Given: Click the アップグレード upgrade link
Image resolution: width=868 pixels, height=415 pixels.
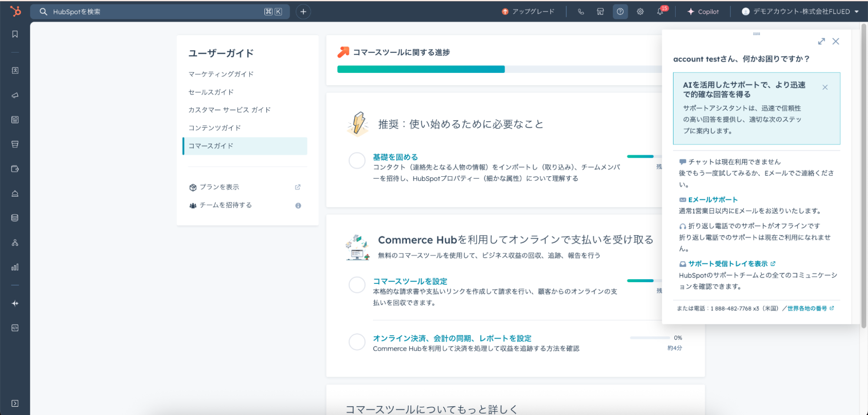Looking at the screenshot, I should (528, 12).
